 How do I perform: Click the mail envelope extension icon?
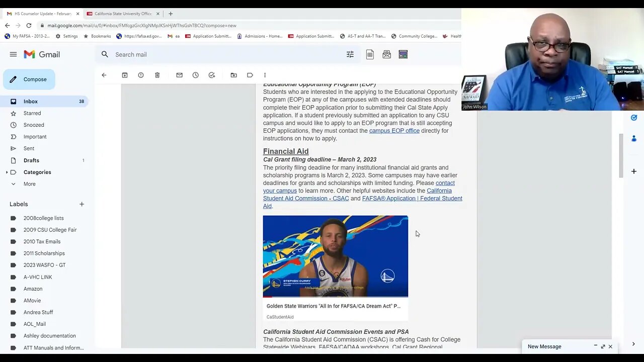pyautogui.click(x=386, y=54)
